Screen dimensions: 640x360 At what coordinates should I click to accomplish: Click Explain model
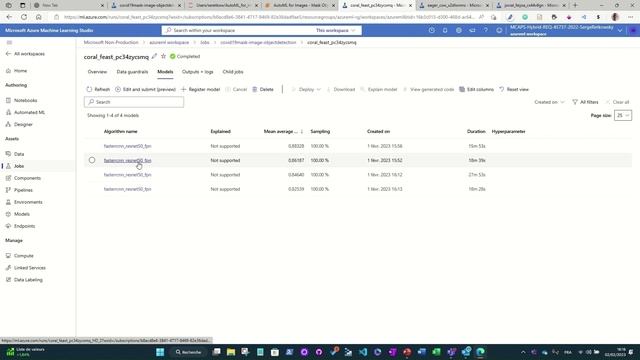379,89
